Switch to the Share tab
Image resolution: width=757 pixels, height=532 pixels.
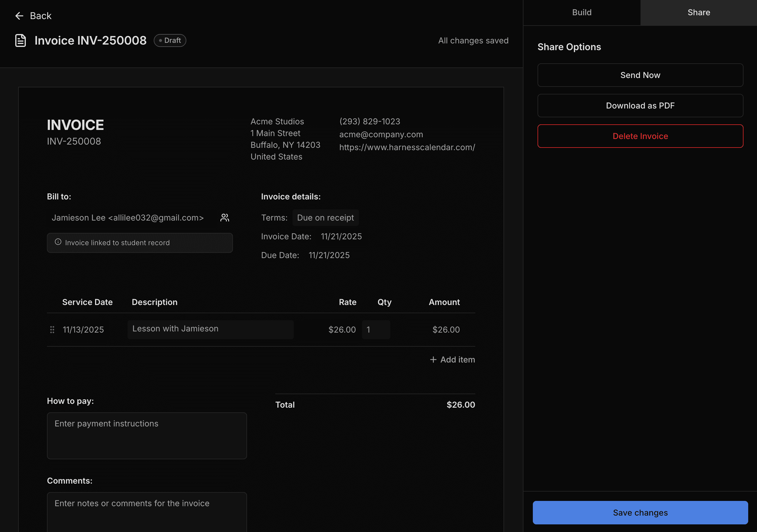click(698, 13)
